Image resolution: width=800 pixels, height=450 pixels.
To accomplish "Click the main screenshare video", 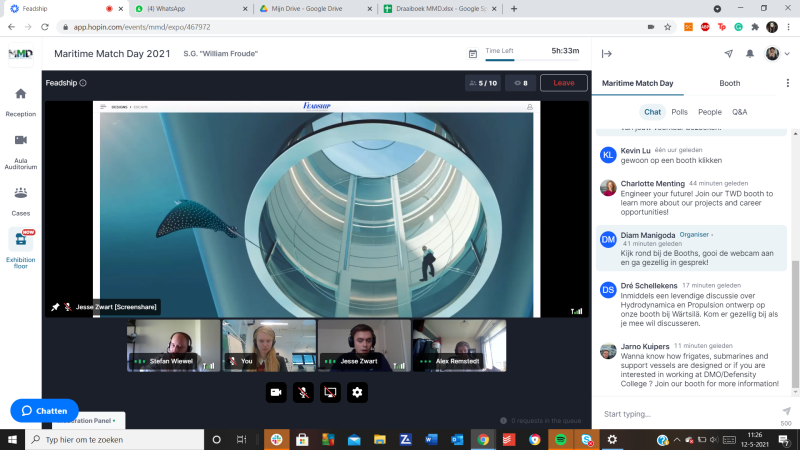I will (x=316, y=209).
